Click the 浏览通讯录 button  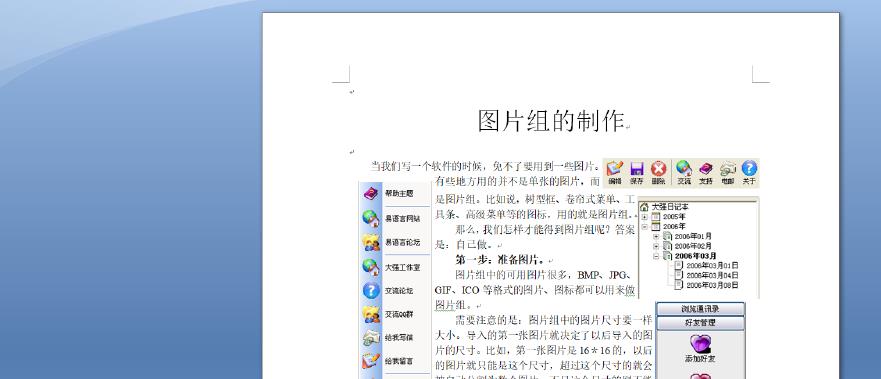pos(700,309)
